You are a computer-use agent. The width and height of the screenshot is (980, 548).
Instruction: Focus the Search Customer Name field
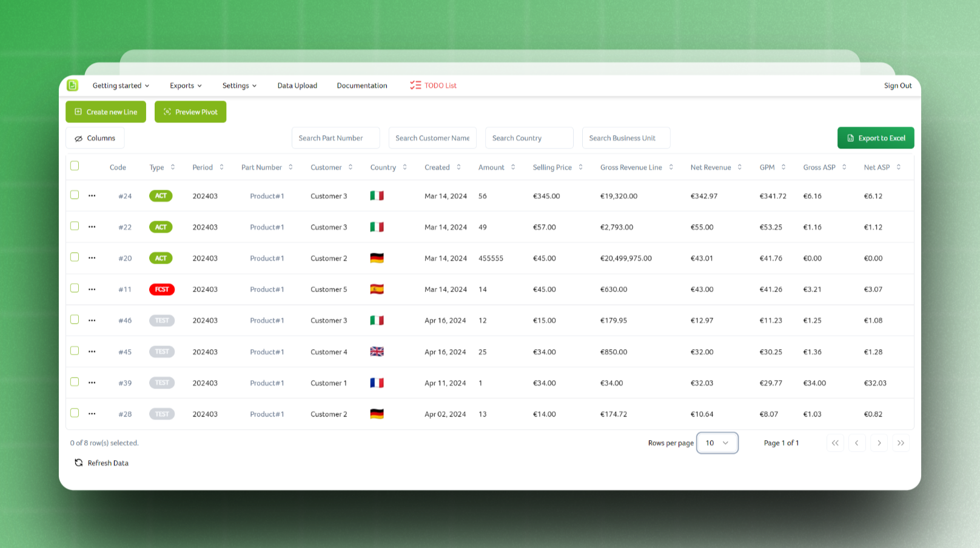(432, 138)
